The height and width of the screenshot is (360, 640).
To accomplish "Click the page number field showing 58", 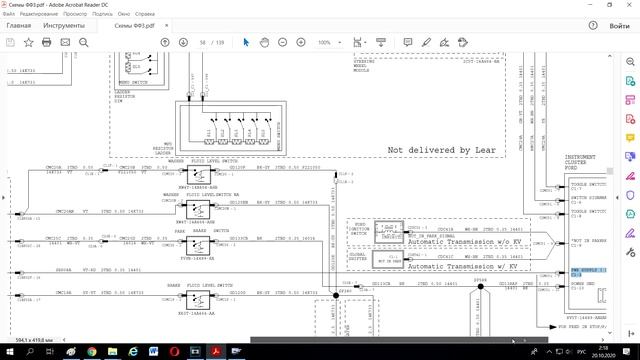I will click(x=202, y=42).
